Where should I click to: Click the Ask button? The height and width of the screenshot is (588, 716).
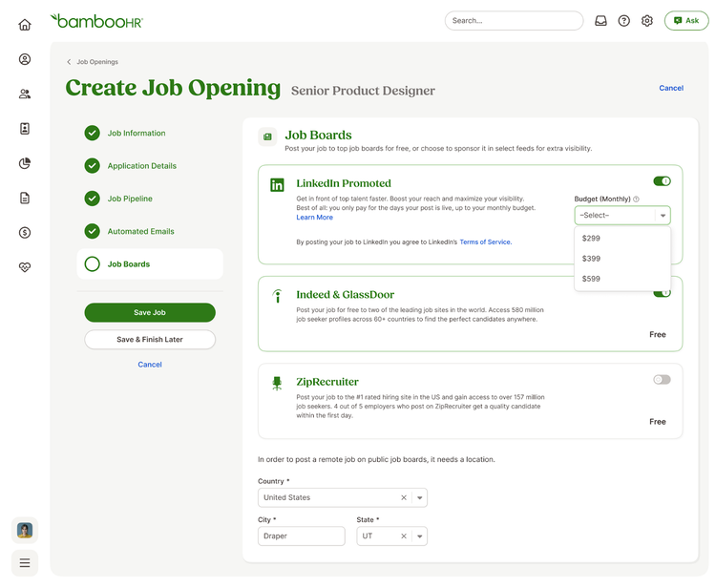(x=686, y=21)
